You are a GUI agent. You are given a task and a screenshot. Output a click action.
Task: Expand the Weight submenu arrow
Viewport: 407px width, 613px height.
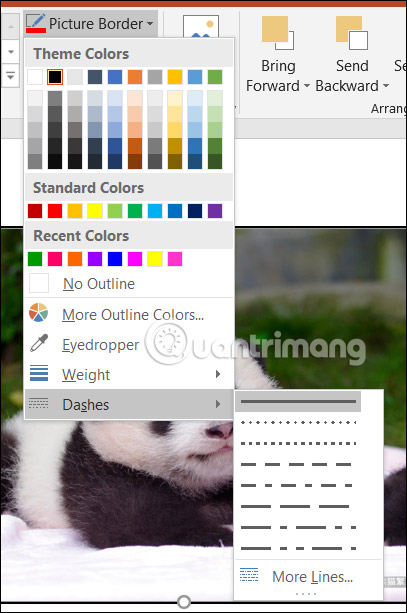point(218,375)
